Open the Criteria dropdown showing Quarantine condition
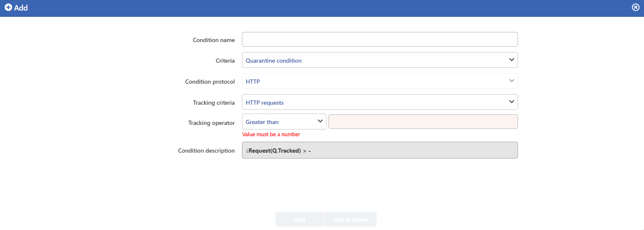Image resolution: width=644 pixels, height=230 pixels. [x=380, y=60]
